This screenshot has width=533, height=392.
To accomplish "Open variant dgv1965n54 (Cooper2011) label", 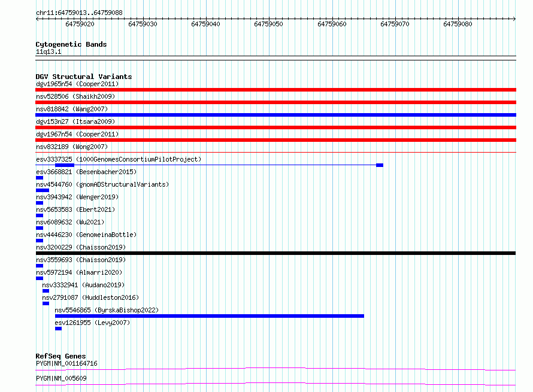I will pos(77,84).
